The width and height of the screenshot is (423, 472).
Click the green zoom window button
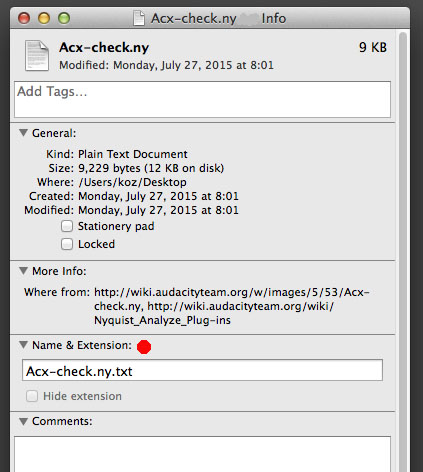[x=64, y=18]
